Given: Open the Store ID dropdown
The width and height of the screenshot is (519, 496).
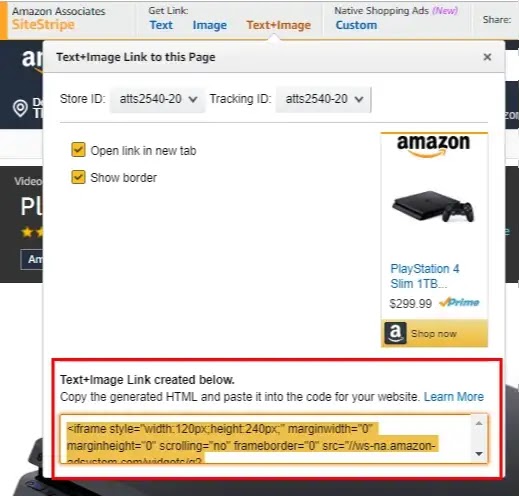Looking at the screenshot, I should point(158,99).
